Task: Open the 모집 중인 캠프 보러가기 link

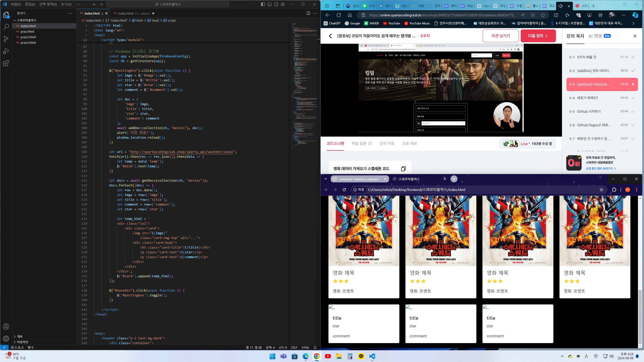Action: coord(601,168)
